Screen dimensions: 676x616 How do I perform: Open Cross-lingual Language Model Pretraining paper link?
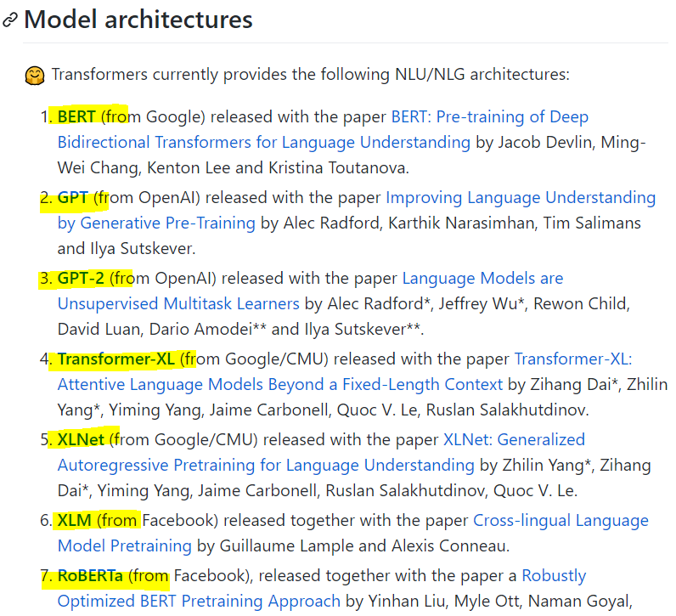coord(353,533)
